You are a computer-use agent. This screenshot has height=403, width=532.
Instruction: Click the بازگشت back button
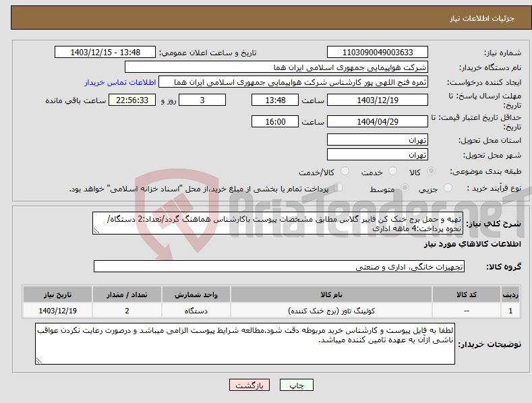coord(249,385)
